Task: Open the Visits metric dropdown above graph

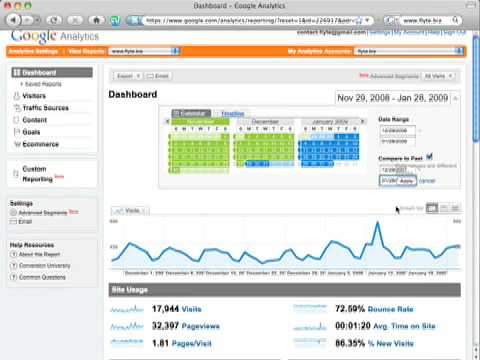Action: tap(130, 211)
